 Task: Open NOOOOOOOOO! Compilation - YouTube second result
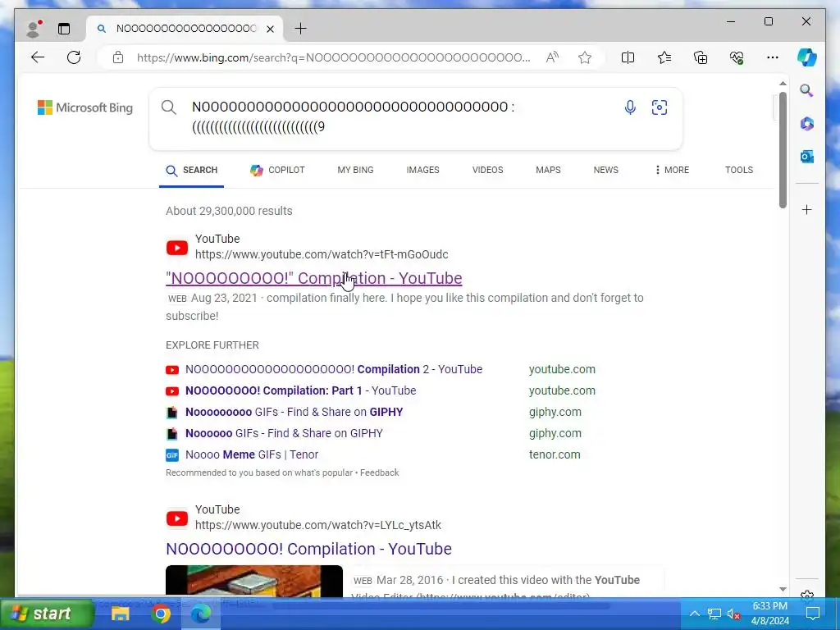point(308,549)
